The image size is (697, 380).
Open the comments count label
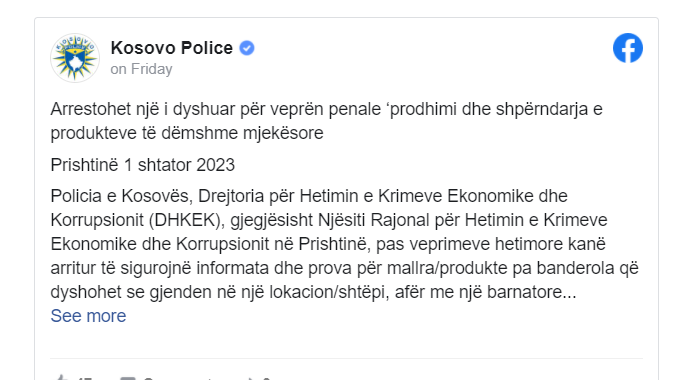pos(179,378)
